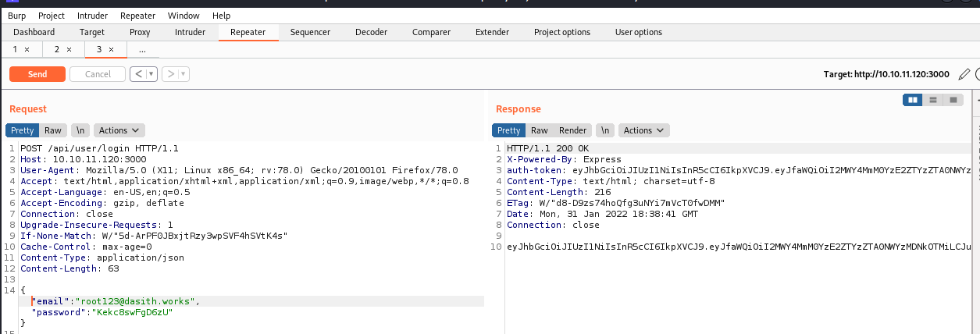Toggle \n non-printable characters in Request
Screen dimensions: 980x334
click(x=80, y=130)
